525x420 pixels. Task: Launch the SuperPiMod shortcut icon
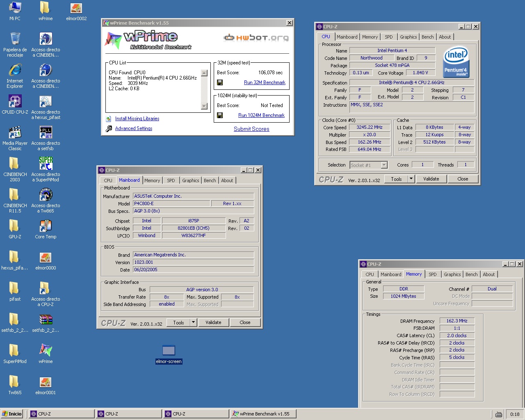click(46, 164)
